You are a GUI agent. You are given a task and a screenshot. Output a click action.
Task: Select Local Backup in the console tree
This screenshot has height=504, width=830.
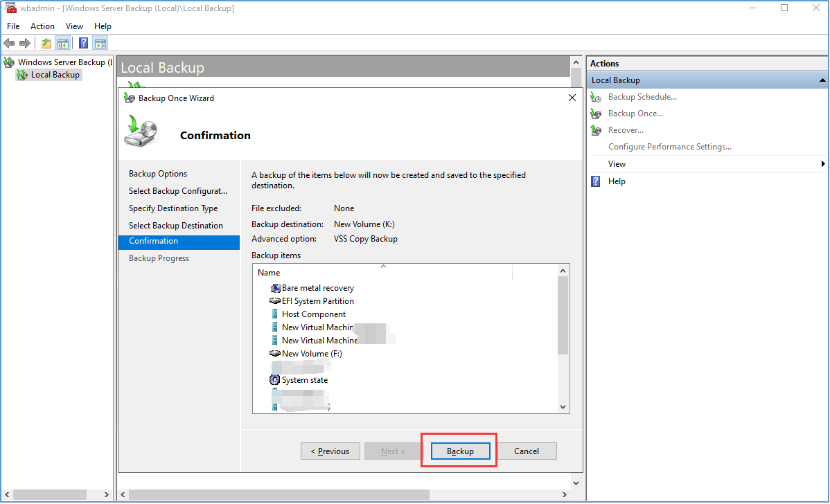[x=55, y=75]
